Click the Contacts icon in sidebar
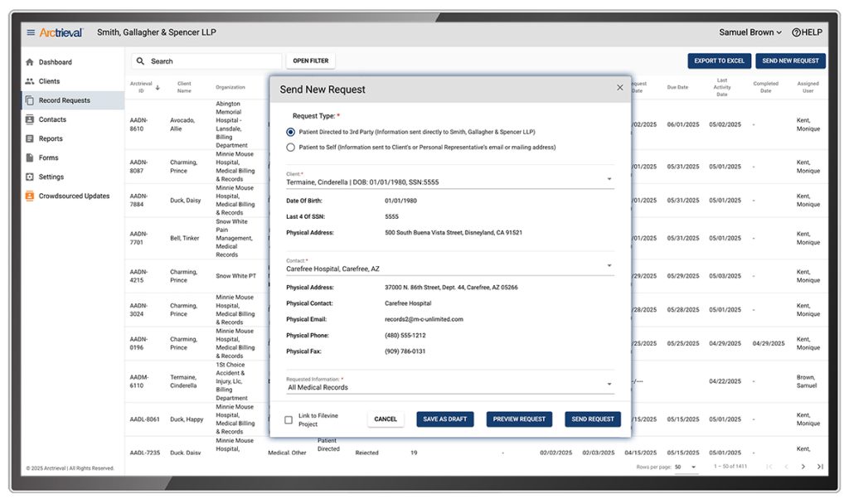The width and height of the screenshot is (849, 504). pos(30,119)
